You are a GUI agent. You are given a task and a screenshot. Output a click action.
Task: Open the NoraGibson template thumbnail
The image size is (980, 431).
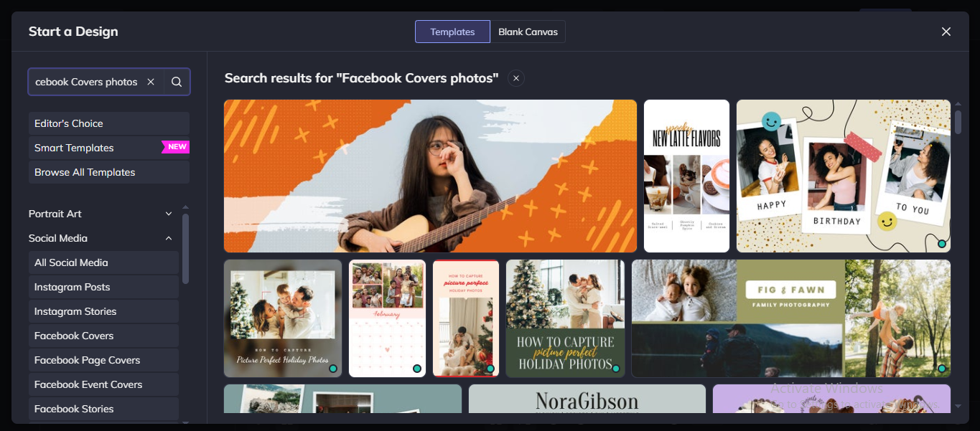[586, 402]
